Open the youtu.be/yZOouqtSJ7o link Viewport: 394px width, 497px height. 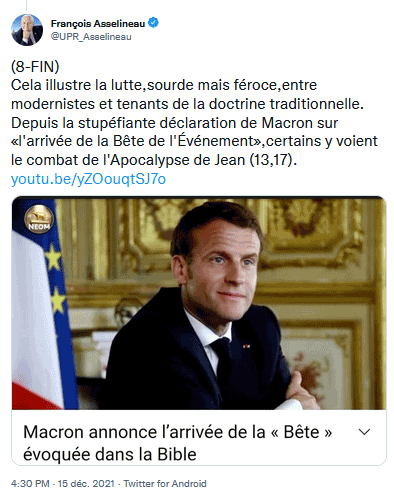(88, 179)
